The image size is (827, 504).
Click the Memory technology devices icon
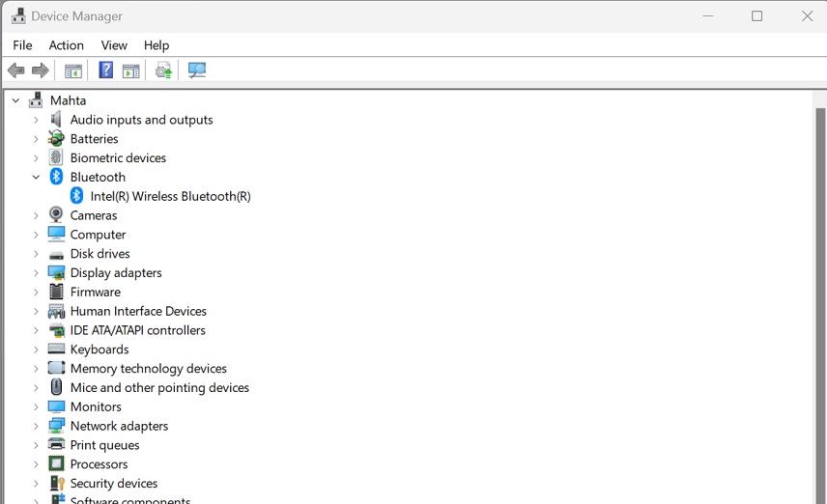[56, 368]
